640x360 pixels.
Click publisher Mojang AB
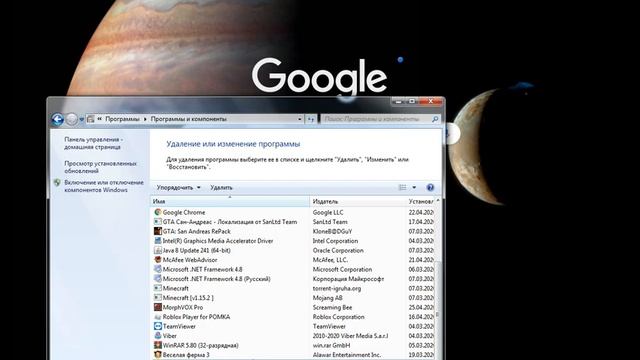coord(327,298)
